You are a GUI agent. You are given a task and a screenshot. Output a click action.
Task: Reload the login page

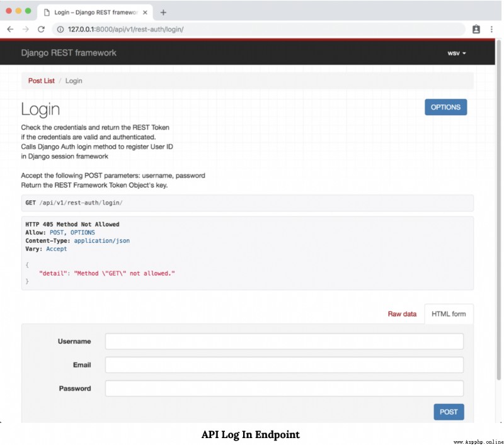(x=41, y=29)
